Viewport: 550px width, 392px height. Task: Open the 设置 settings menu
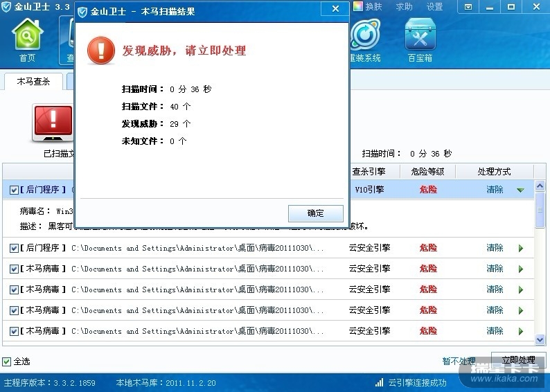[x=434, y=7]
